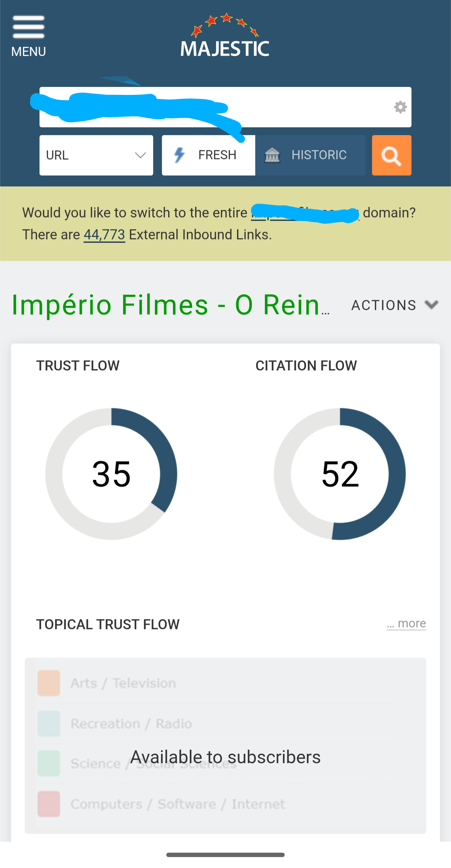Open the 44,773 inbound links link
Image resolution: width=451 pixels, height=868 pixels.
(x=104, y=234)
